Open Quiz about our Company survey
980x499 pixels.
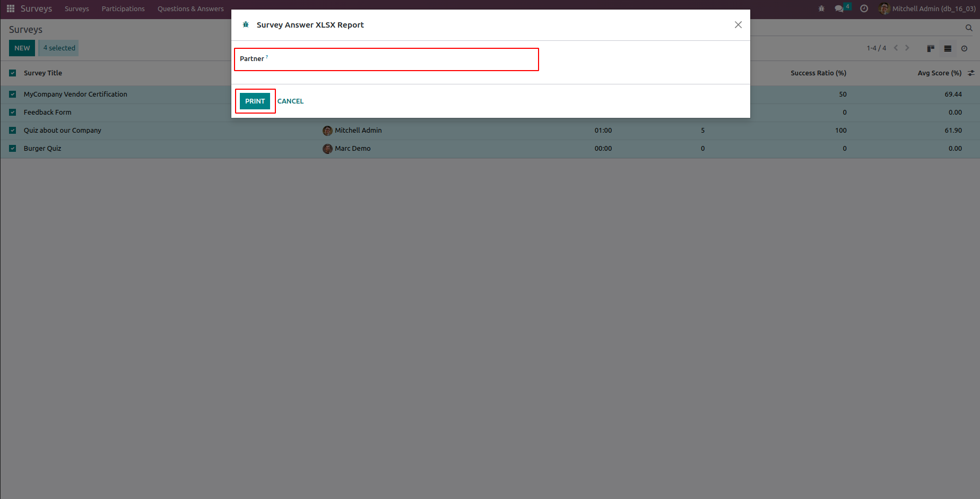tap(62, 131)
